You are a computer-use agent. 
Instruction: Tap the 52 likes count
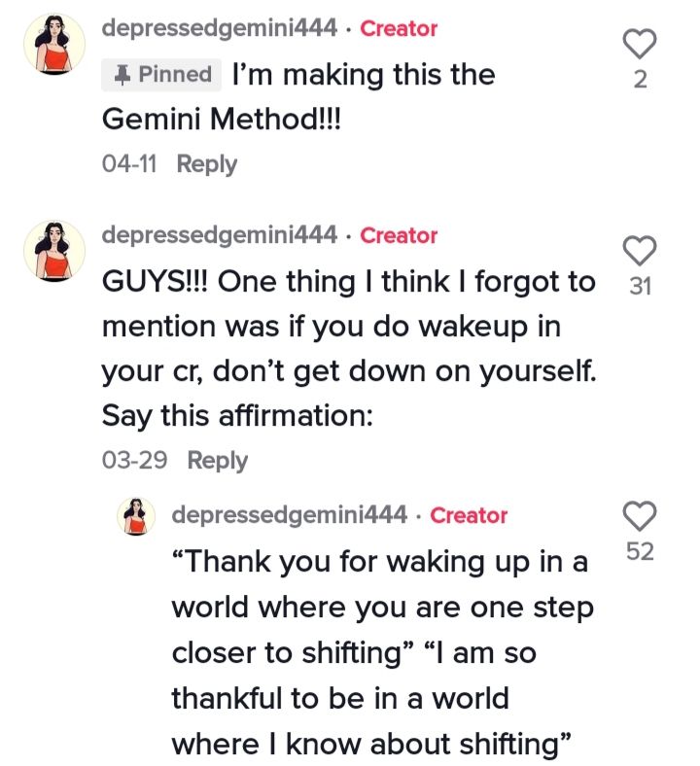pos(640,551)
